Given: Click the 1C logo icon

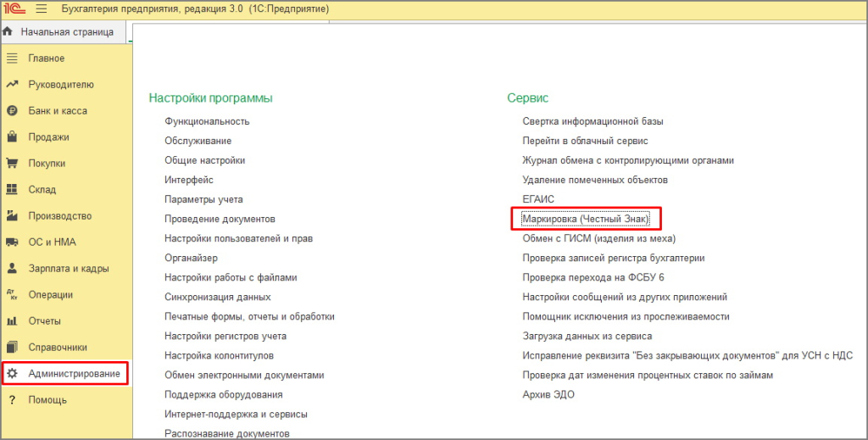Looking at the screenshot, I should [15, 8].
